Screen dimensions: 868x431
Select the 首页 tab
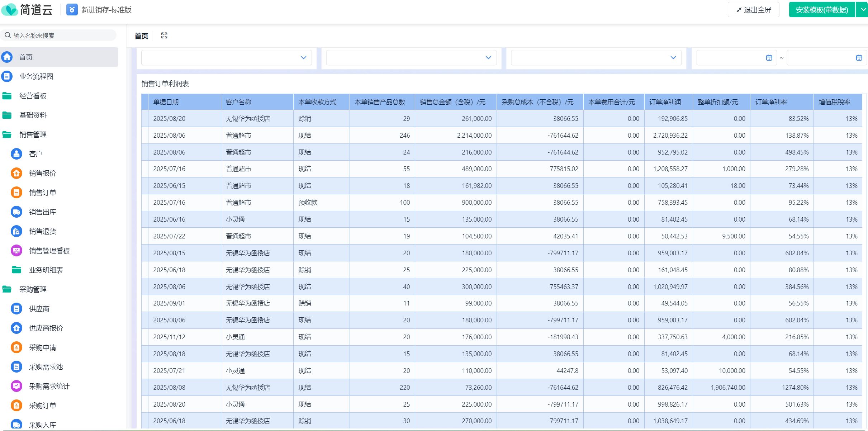141,36
